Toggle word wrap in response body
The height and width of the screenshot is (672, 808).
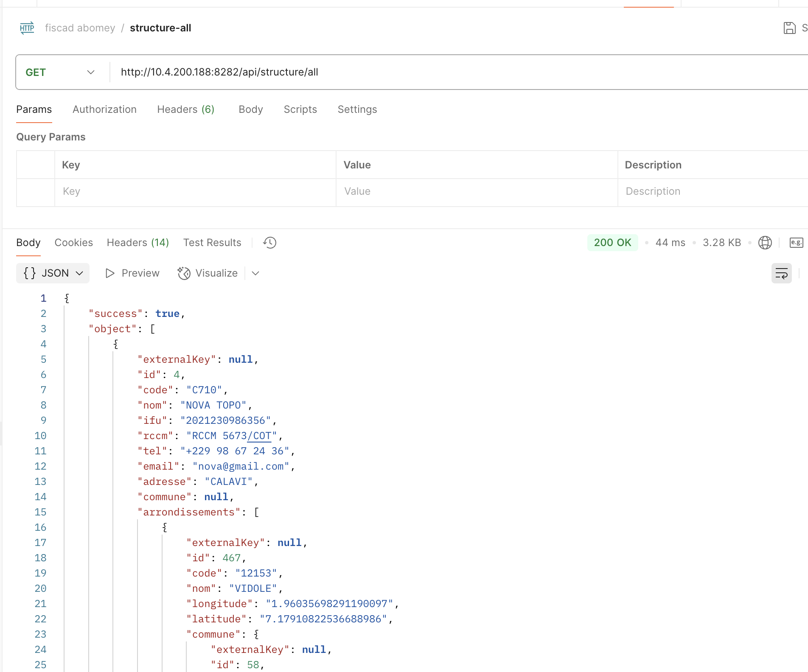click(781, 273)
